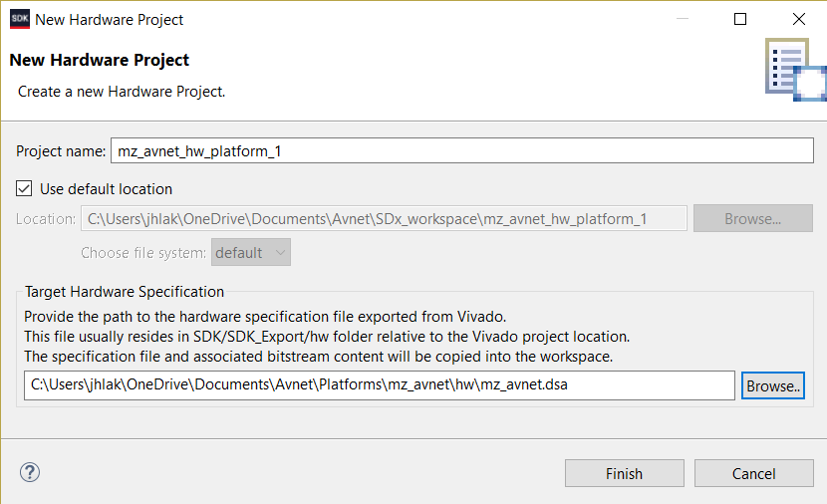The width and height of the screenshot is (827, 504).
Task: Click Finish to create the hardware project
Action: click(624, 473)
